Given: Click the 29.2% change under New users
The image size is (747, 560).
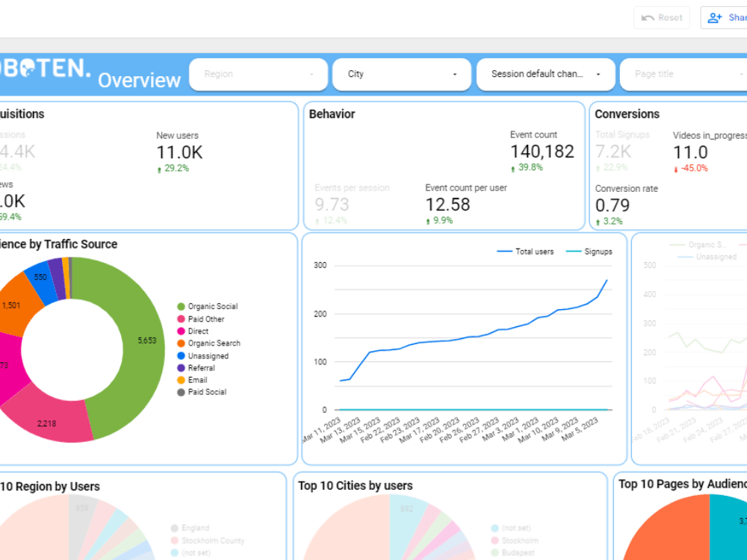Looking at the screenshot, I should point(173,168).
